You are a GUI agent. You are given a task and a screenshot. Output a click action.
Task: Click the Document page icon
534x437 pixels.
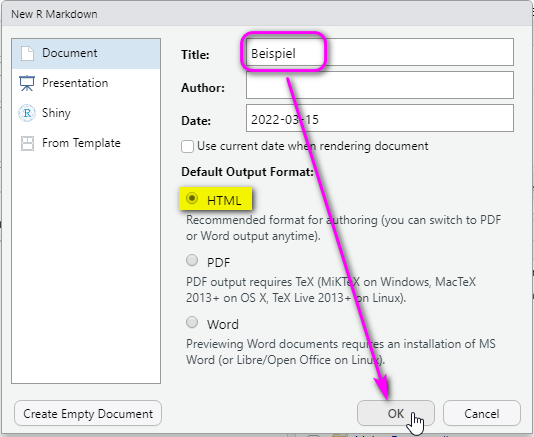(x=27, y=53)
